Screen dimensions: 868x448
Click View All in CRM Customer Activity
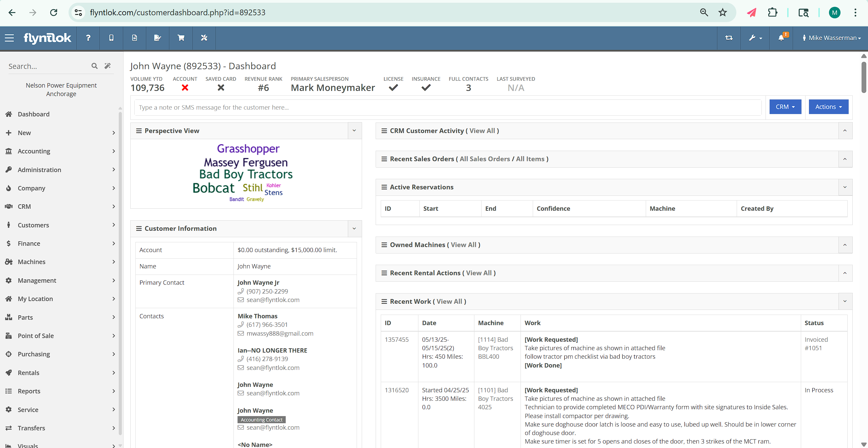coord(482,131)
